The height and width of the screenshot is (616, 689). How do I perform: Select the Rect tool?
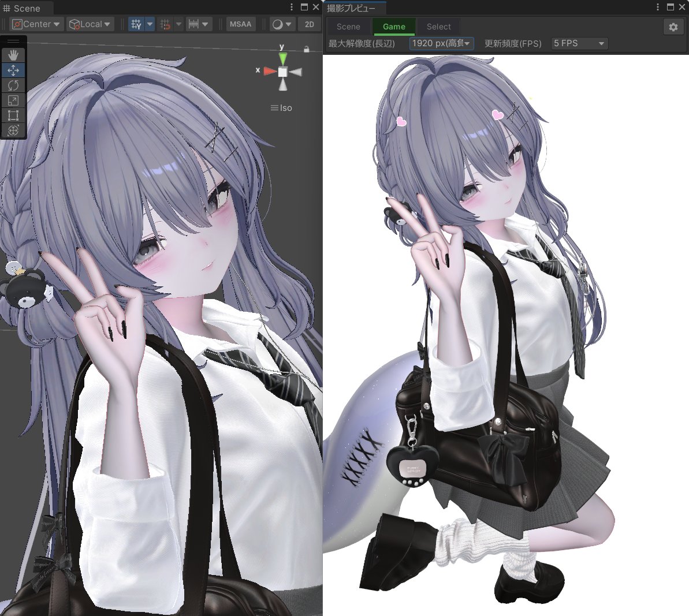point(13,115)
